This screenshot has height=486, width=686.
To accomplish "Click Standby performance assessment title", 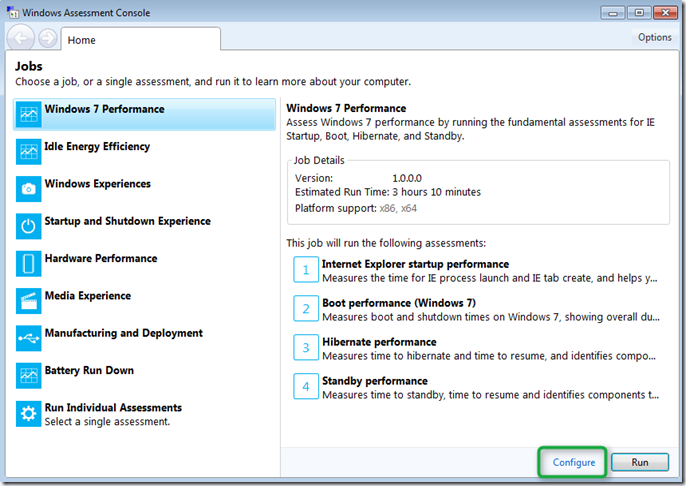I will 374,381.
